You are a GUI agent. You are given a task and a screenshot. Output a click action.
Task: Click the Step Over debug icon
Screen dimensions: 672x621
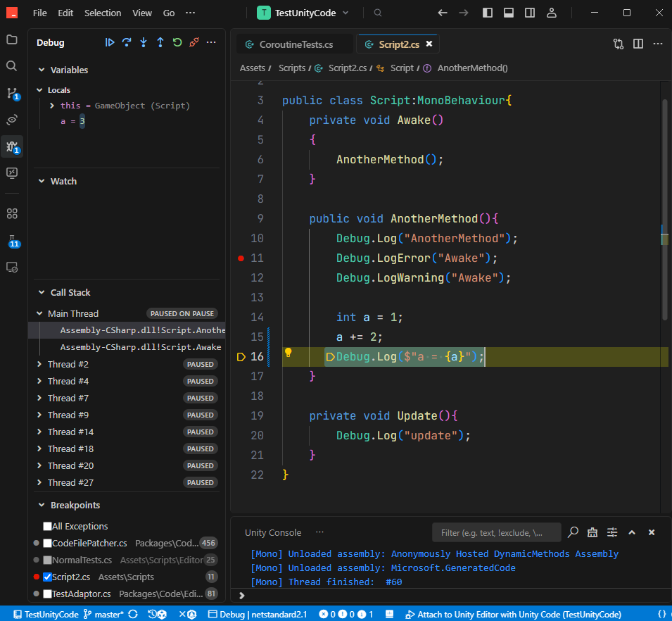click(x=127, y=42)
